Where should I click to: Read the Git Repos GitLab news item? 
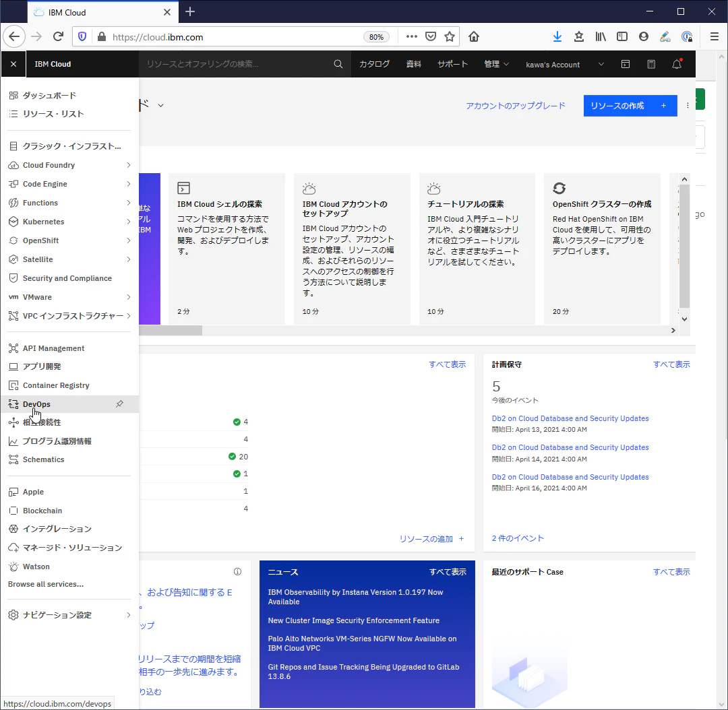pyautogui.click(x=363, y=672)
